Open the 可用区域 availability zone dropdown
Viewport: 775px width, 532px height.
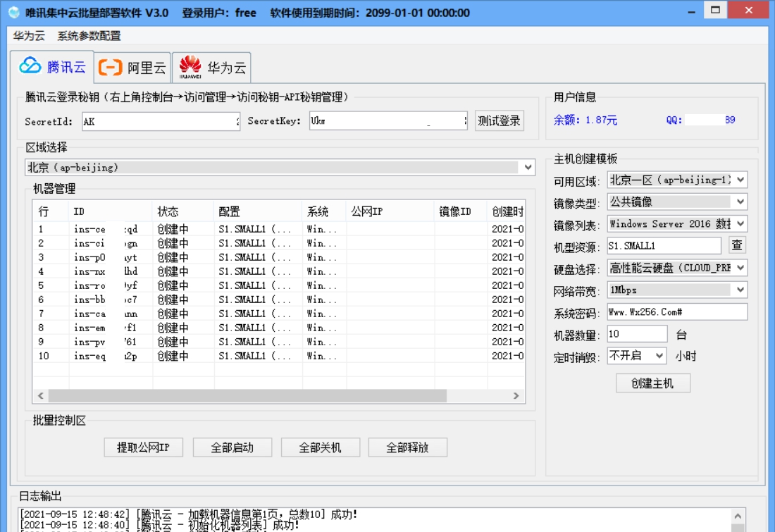739,179
